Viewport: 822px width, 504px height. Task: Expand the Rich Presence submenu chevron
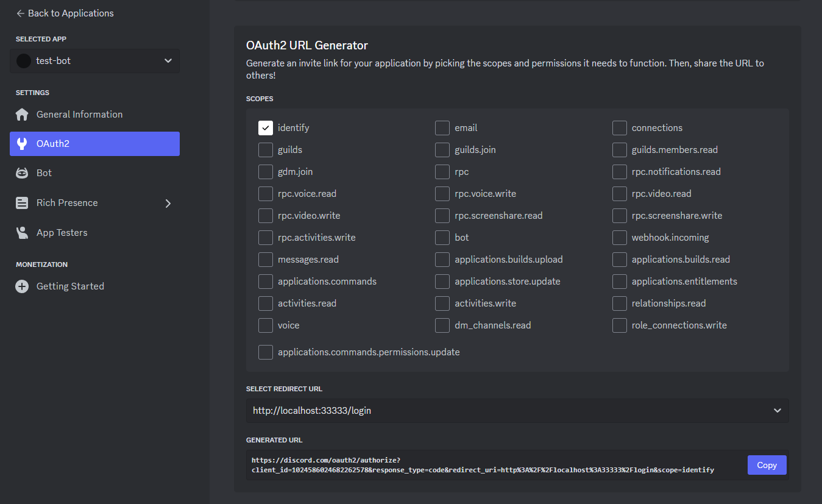168,204
